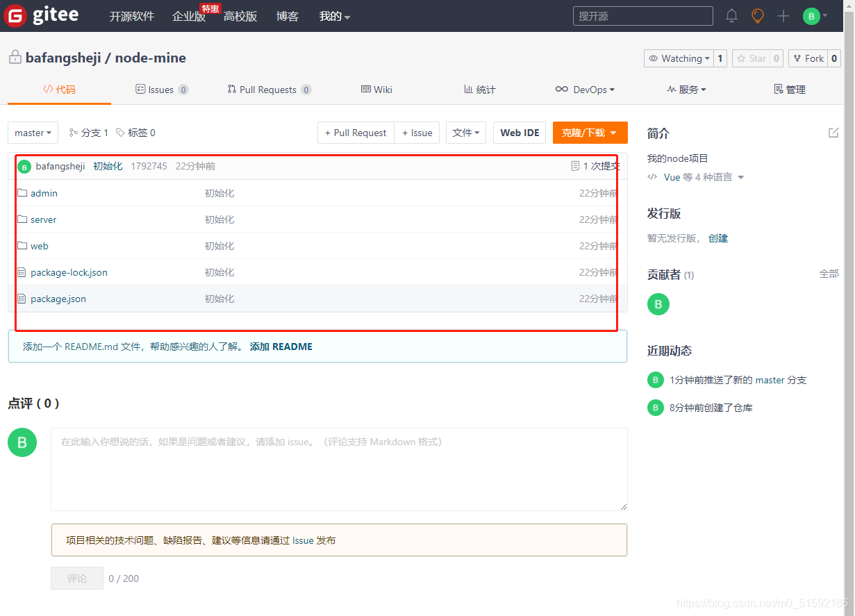Open the package-lock.json file
Viewport: 855px width, 616px height.
coord(69,272)
